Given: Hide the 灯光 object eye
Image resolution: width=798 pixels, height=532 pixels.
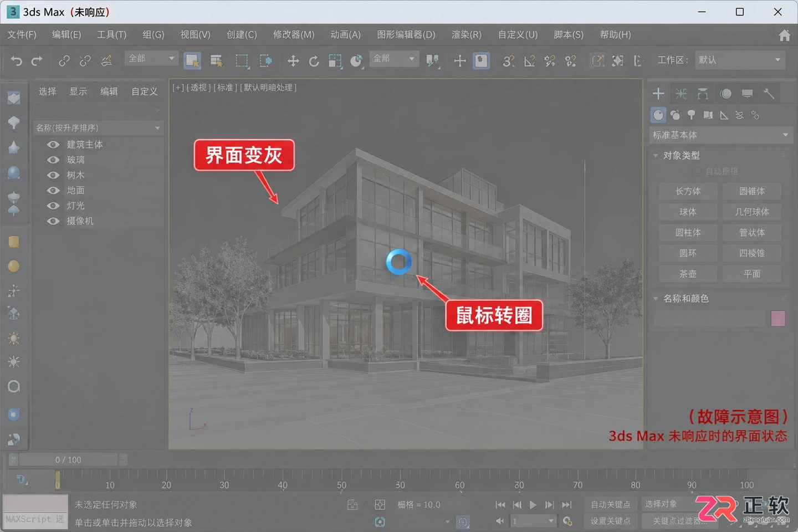Looking at the screenshot, I should pos(53,206).
